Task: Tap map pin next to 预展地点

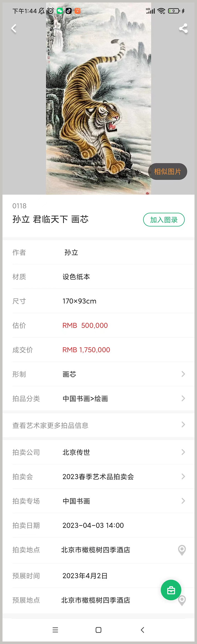Action: [x=182, y=601]
